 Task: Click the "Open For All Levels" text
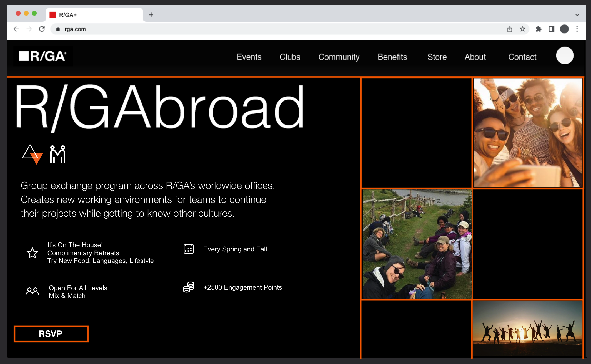78,288
